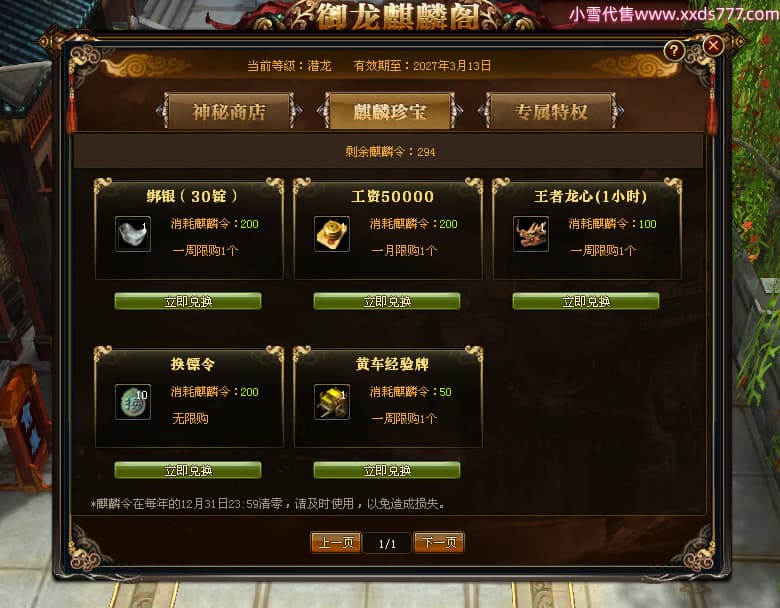The height and width of the screenshot is (608, 780).
Task: Go to previous page with 上一页
Action: (336, 542)
